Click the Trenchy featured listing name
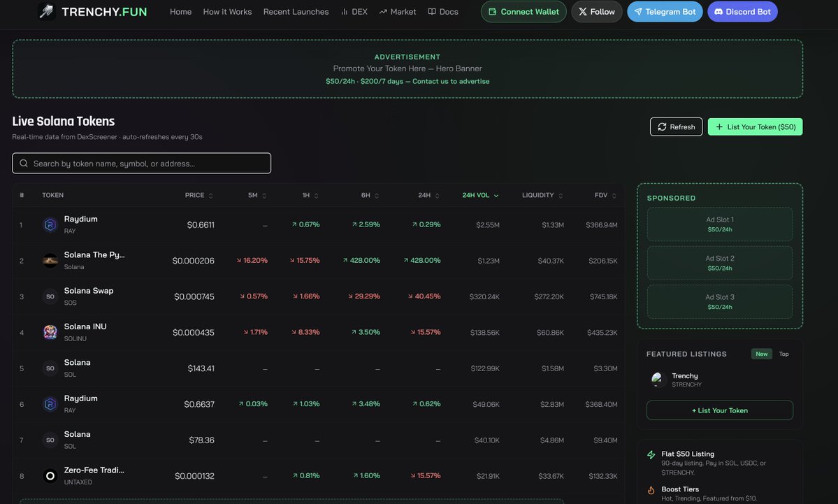 tap(685, 376)
